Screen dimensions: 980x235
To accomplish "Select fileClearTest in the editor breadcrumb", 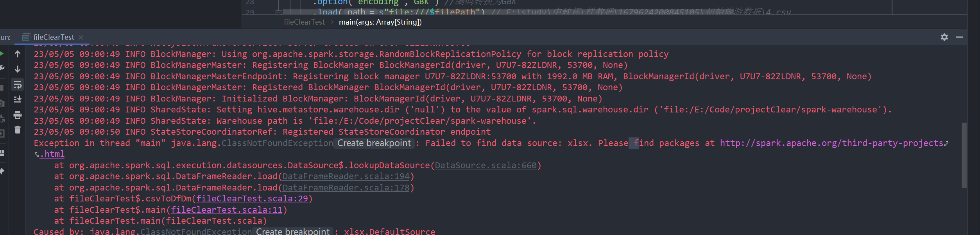I will click(x=304, y=22).
